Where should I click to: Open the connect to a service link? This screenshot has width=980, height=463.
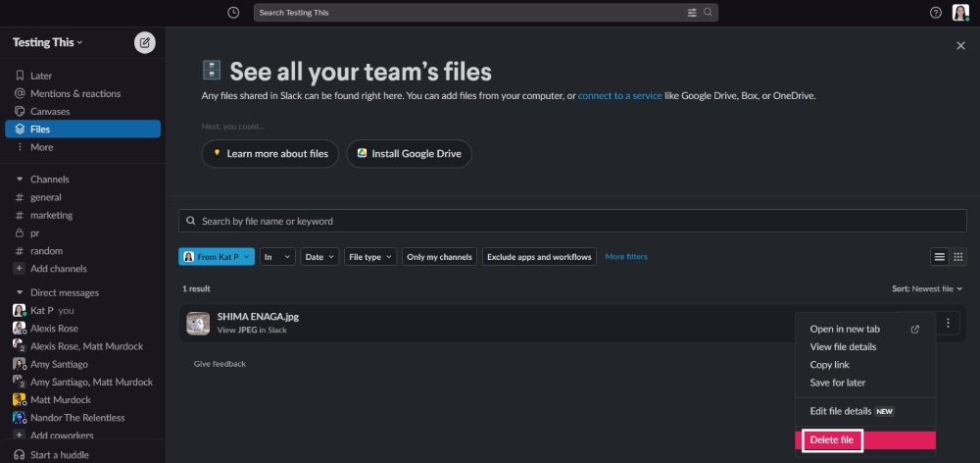click(620, 96)
